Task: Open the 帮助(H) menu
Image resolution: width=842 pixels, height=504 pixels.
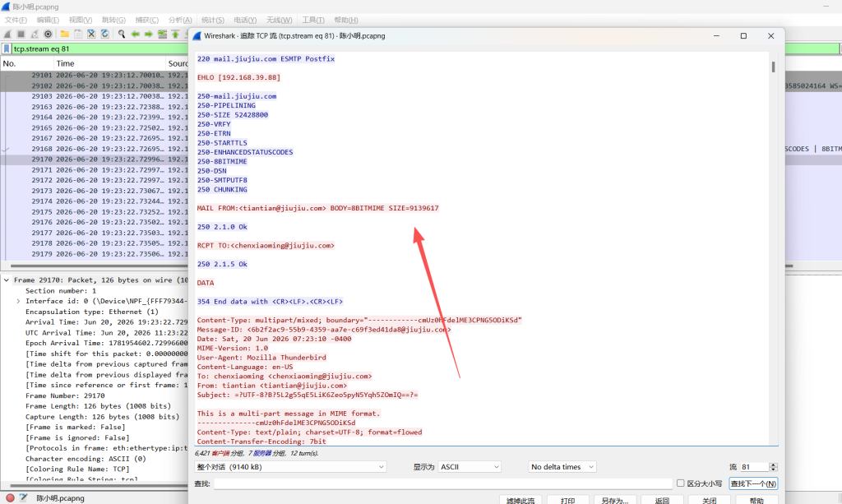Action: tap(346, 20)
